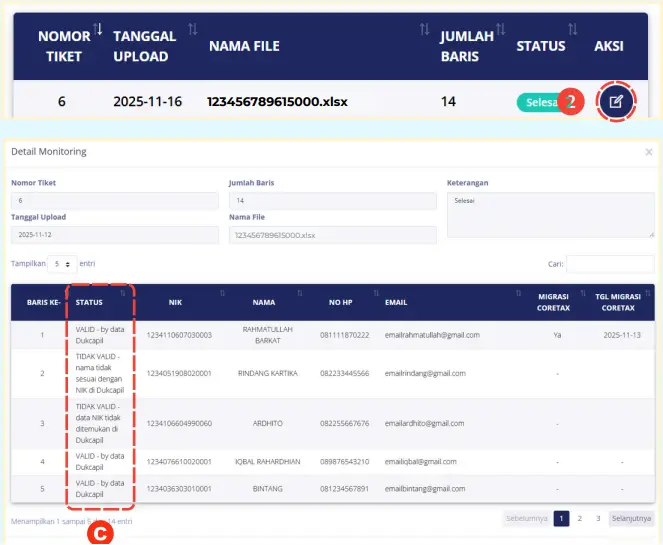Click date 2025-11-16 in top table
The width and height of the screenshot is (663, 545).
[x=148, y=101]
